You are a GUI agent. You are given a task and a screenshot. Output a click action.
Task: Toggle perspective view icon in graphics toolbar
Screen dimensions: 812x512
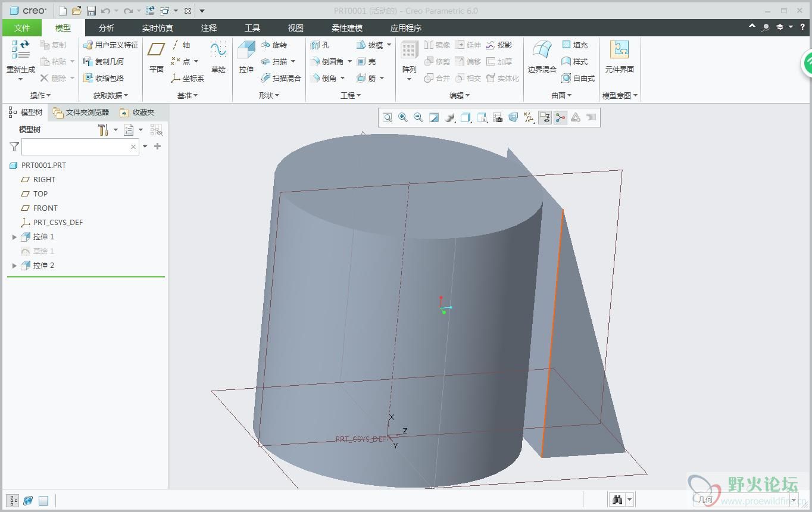point(513,118)
